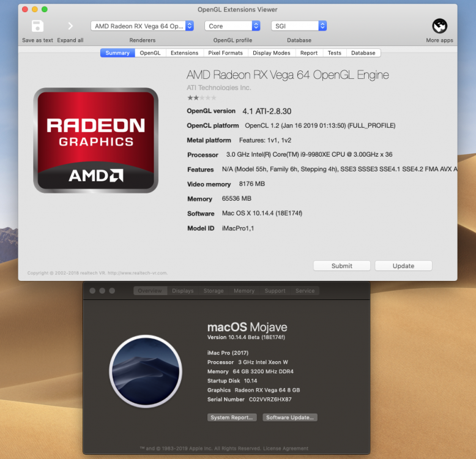This screenshot has width=476, height=459.
Task: Select Memory tab in About This Mac
Action: [x=244, y=291]
